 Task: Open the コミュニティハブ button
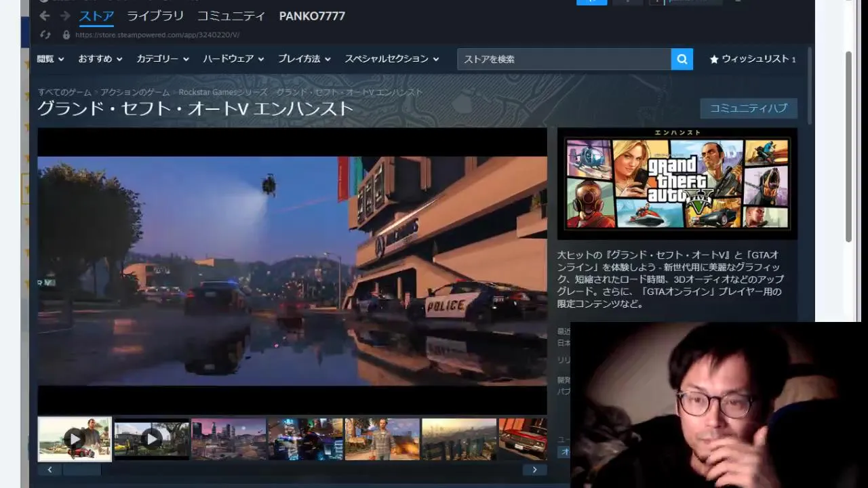749,108
